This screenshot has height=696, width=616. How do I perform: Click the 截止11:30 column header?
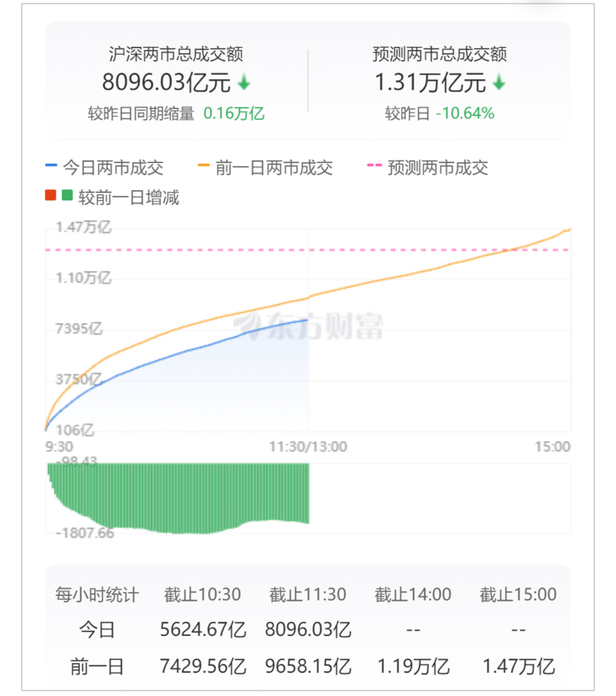pyautogui.click(x=308, y=594)
